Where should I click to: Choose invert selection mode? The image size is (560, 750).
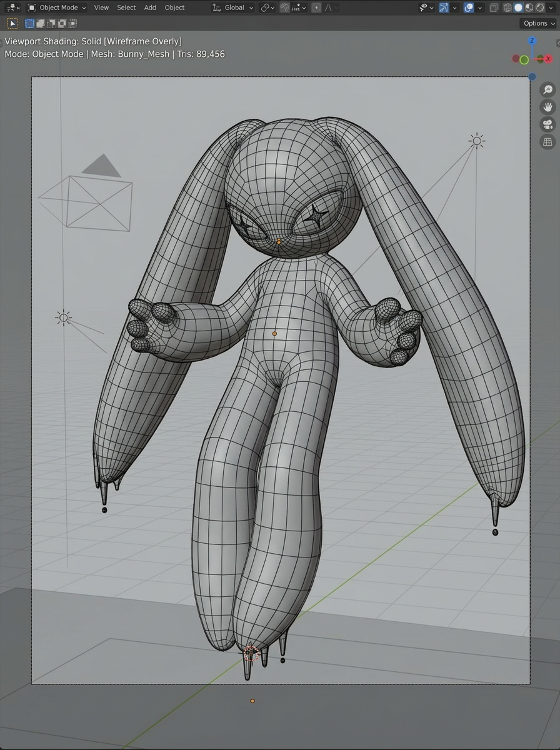pyautogui.click(x=61, y=23)
